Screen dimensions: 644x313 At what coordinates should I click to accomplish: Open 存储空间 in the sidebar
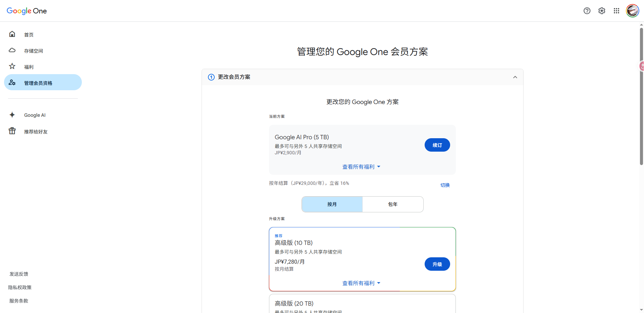coord(43,51)
